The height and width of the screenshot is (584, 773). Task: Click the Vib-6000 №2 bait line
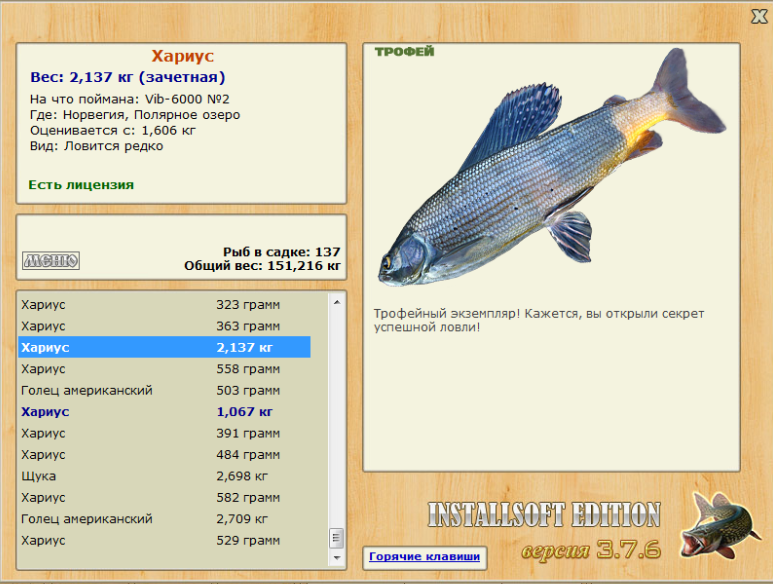tap(130, 100)
